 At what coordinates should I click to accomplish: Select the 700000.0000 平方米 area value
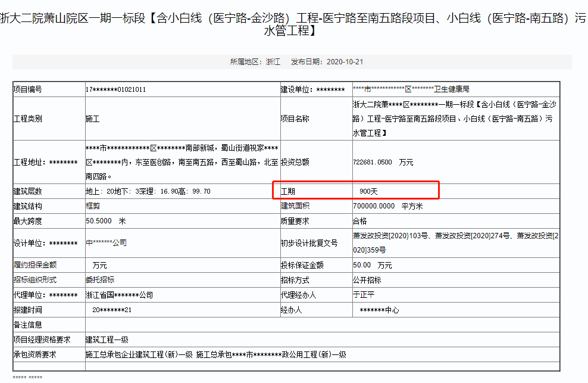[x=388, y=206]
